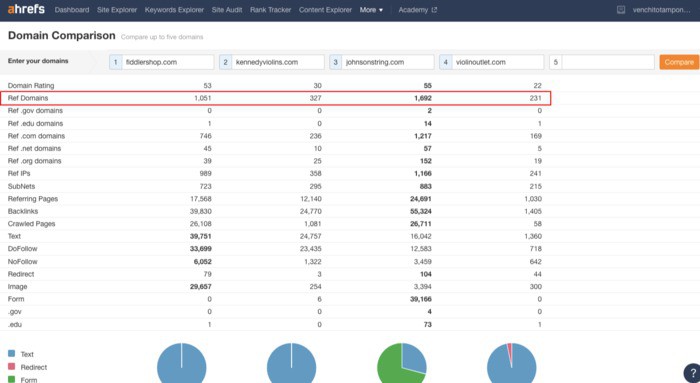Screen dimensions: 700x383
Task: Open Site Explorer
Action: tap(117, 10)
